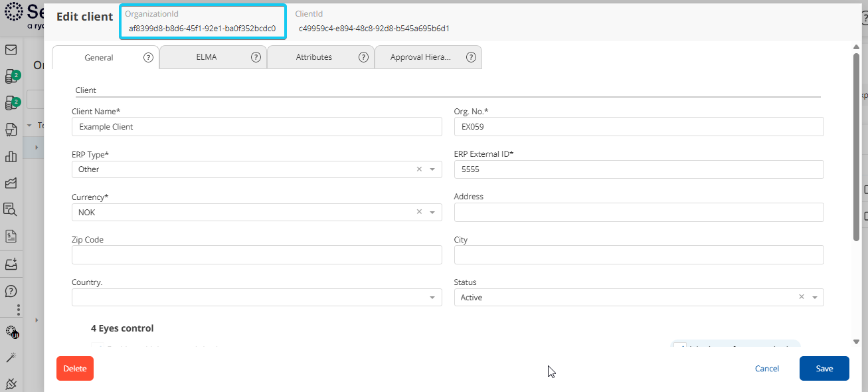The image size is (868, 392).
Task: Open the document search icon in the sidebar
Action: (x=11, y=209)
